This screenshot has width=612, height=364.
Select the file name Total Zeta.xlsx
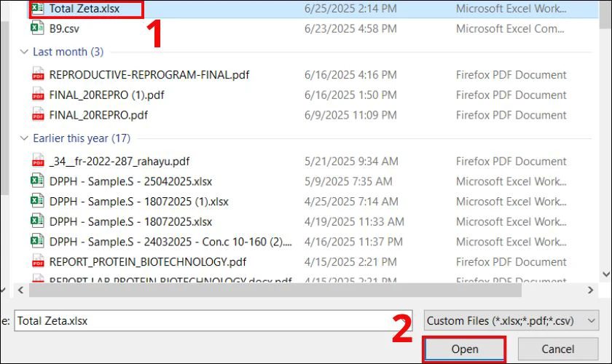[85, 9]
